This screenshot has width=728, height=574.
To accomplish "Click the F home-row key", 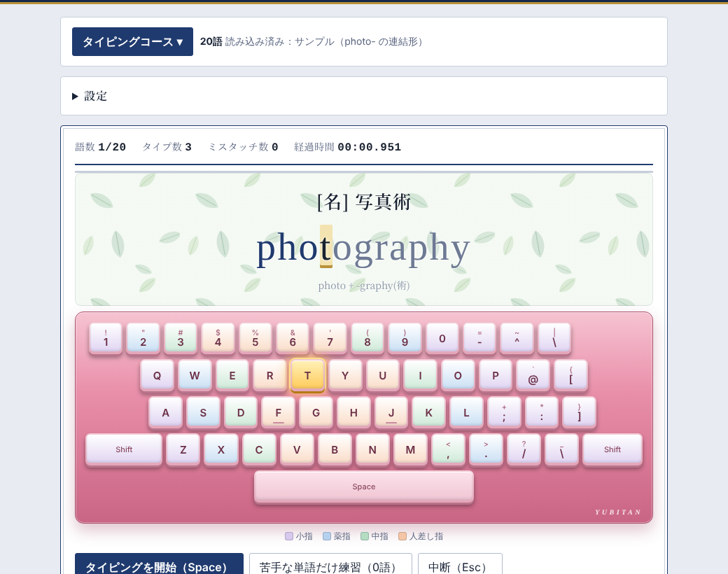I will click(278, 412).
